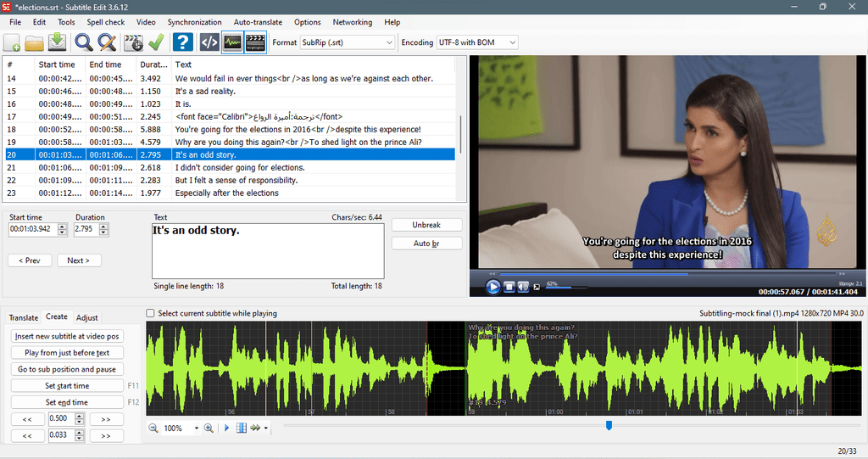Click in the subtitle text edit box
The image size is (868, 459).
pyautogui.click(x=268, y=251)
